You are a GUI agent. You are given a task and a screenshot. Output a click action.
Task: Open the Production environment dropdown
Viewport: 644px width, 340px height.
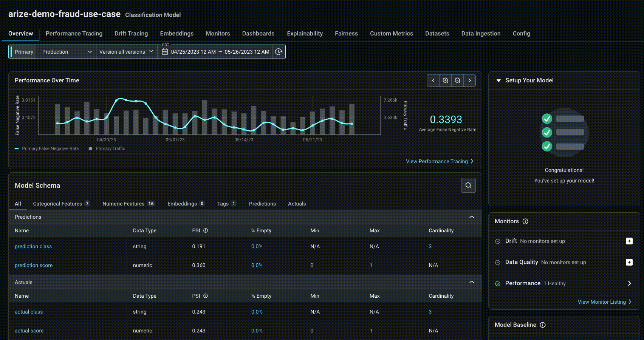pos(67,52)
